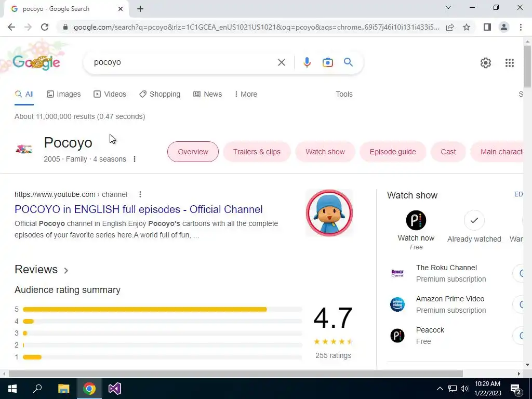
Task: View site information lock icon
Action: tap(65, 27)
